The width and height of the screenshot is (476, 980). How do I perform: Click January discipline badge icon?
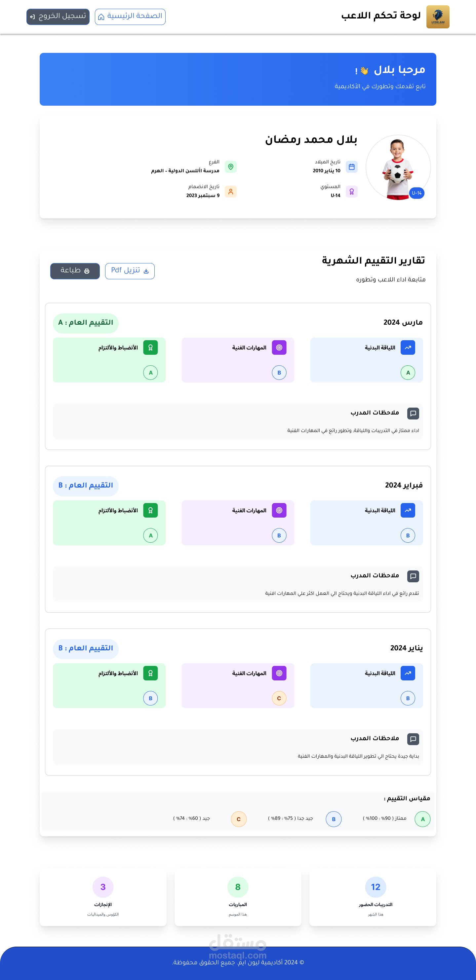pyautogui.click(x=150, y=673)
